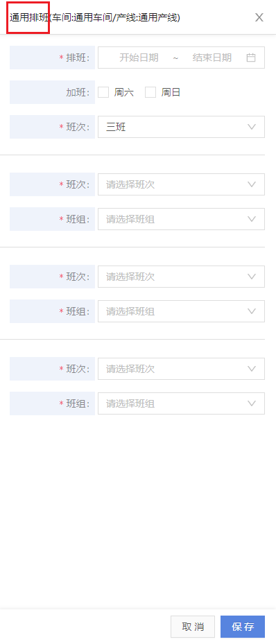Enable 周六 overtime checkbox

pos(103,92)
